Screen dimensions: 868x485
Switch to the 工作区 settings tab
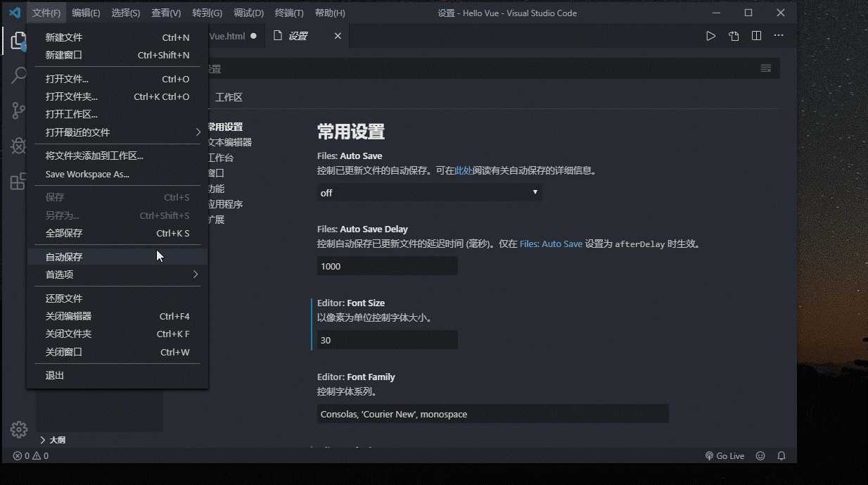(229, 98)
